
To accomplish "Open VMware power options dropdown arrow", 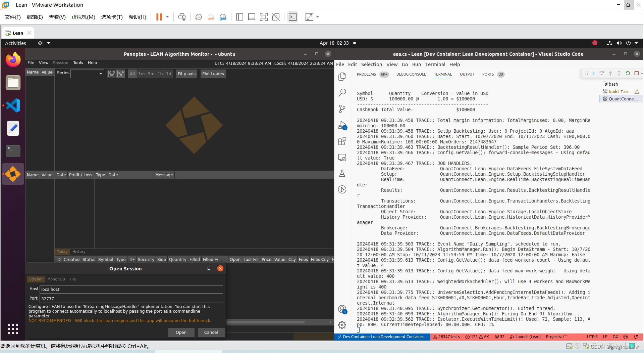I will pos(167,17).
